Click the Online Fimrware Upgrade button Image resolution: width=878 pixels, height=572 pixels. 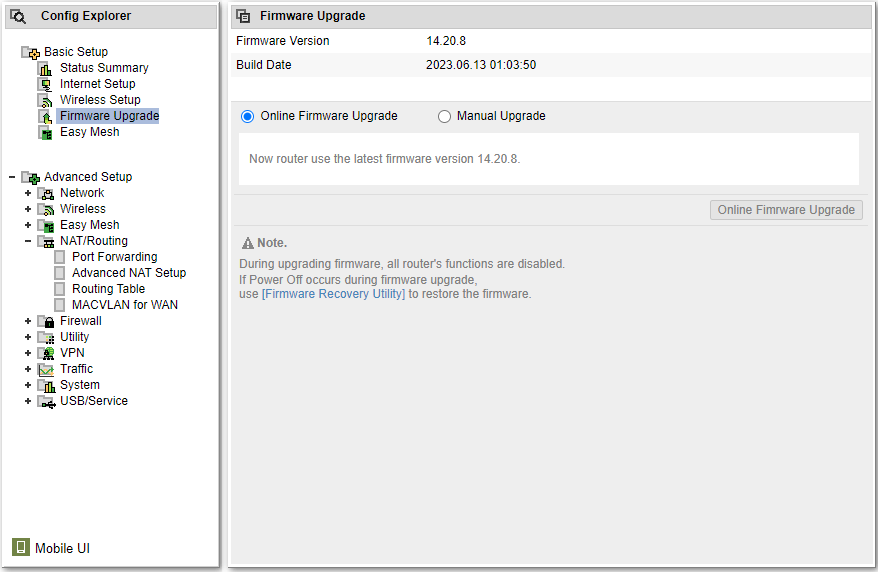click(x=786, y=210)
